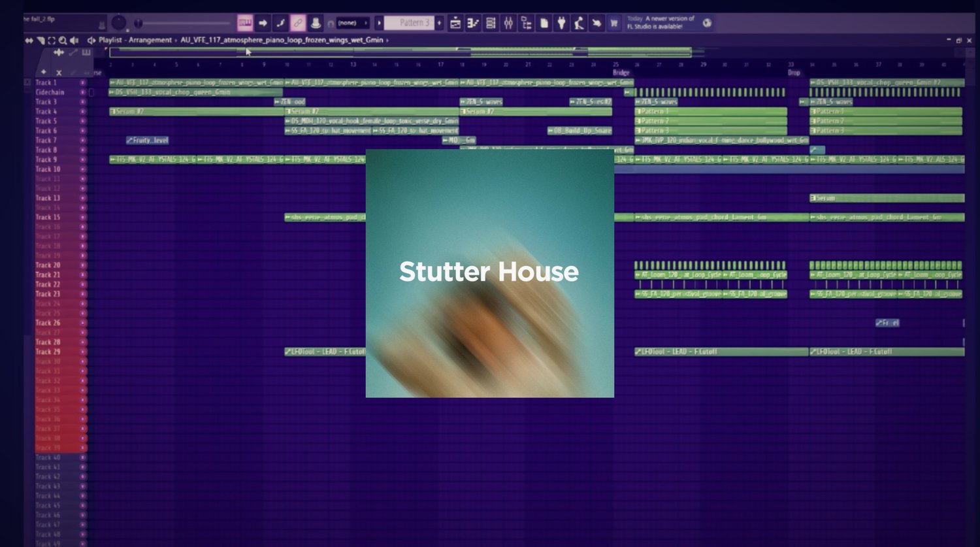Mute Track 26 with its switch
Screen dimensions: 980x547
point(83,323)
